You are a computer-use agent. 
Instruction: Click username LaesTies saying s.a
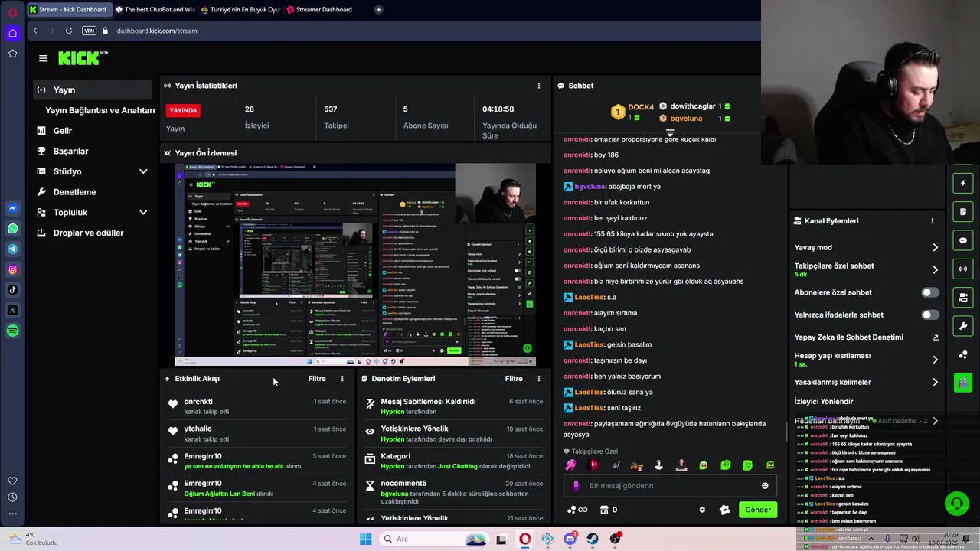point(588,297)
